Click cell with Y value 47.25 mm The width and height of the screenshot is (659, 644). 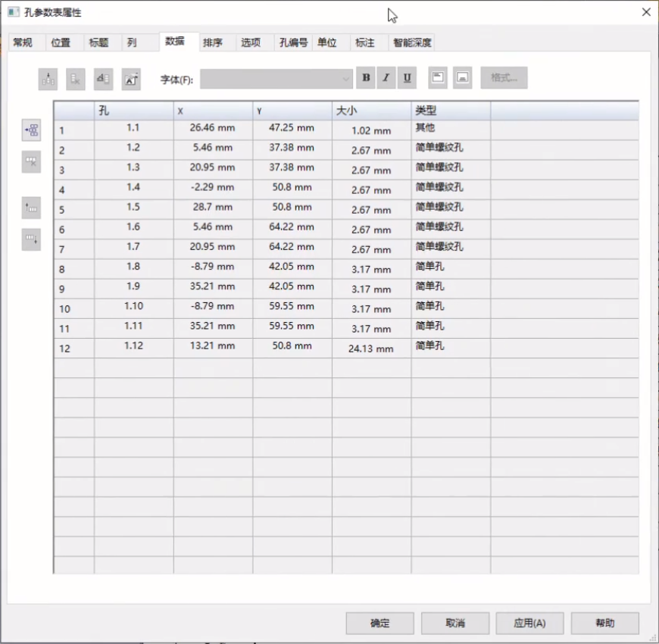coord(292,130)
